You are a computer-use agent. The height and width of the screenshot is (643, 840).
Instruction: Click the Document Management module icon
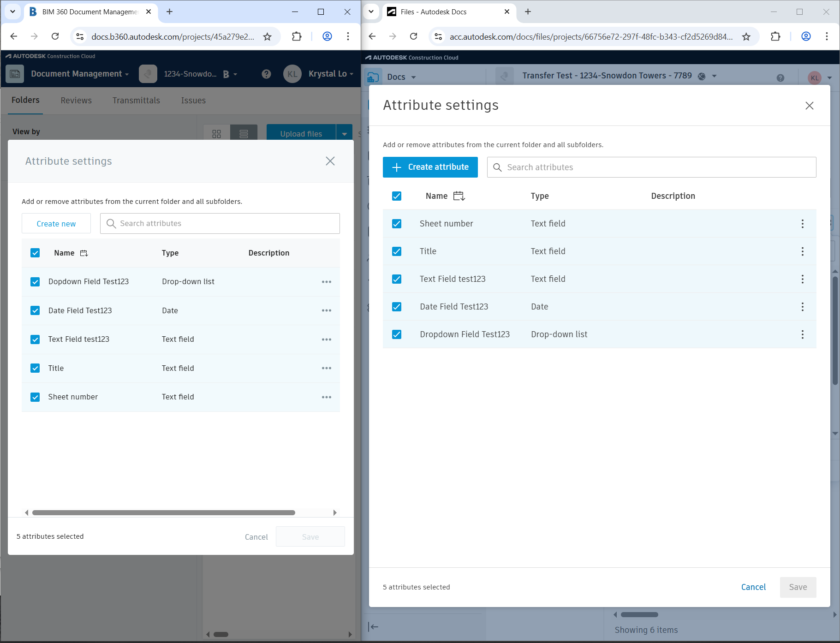click(15, 74)
